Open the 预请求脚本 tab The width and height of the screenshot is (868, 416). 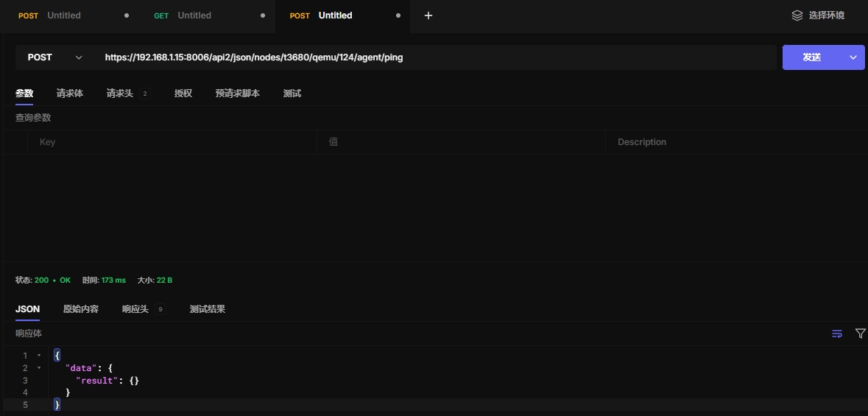pos(237,94)
